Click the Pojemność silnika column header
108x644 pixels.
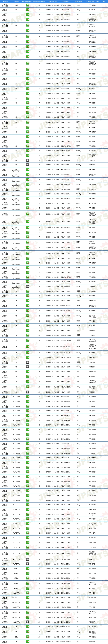pos(39,2)
